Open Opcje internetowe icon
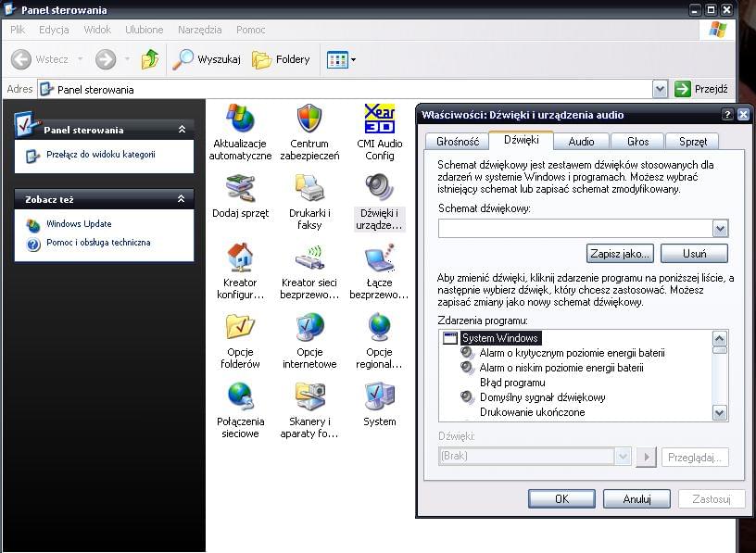Screen dimensions: 756x553 pyautogui.click(x=309, y=327)
